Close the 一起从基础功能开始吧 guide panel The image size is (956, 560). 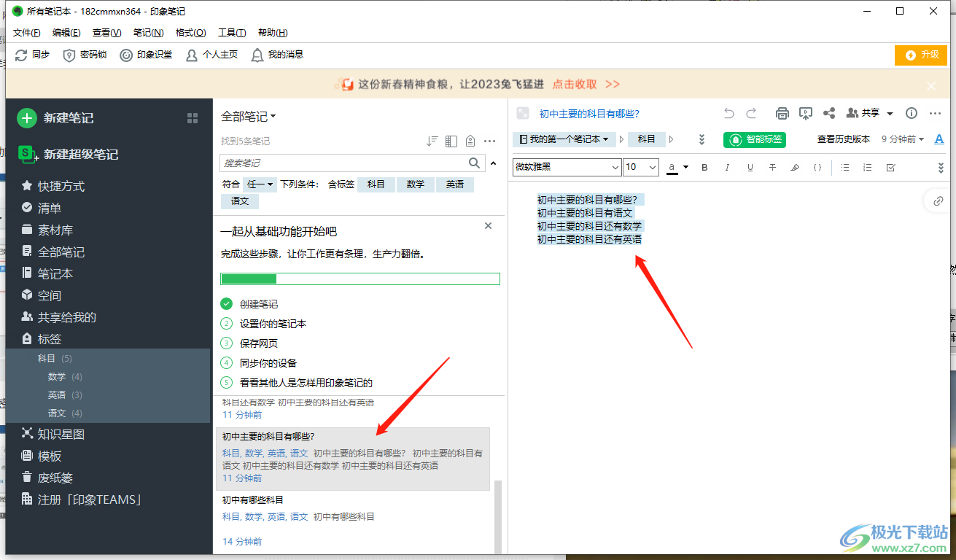[489, 226]
